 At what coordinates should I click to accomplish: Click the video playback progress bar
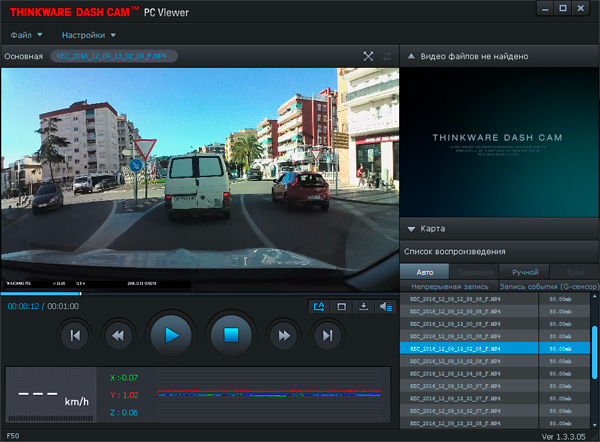pos(200,293)
